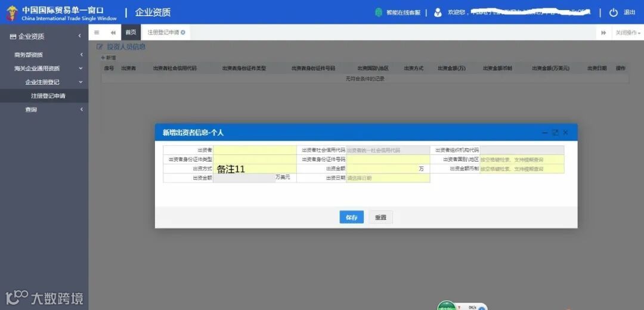Open the 出资者国别\地区 search field
The width and height of the screenshot is (644, 310).
522,159
